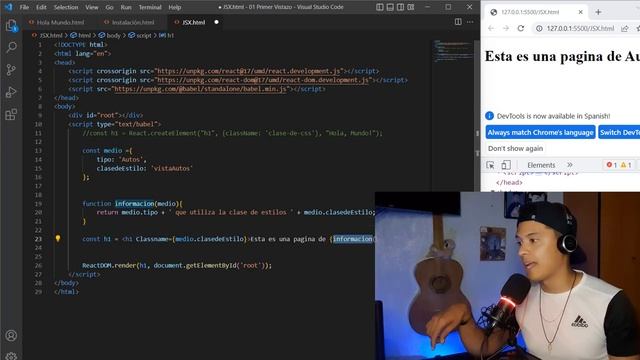Click Don't show again button
The height and width of the screenshot is (360, 640).
coord(515,149)
